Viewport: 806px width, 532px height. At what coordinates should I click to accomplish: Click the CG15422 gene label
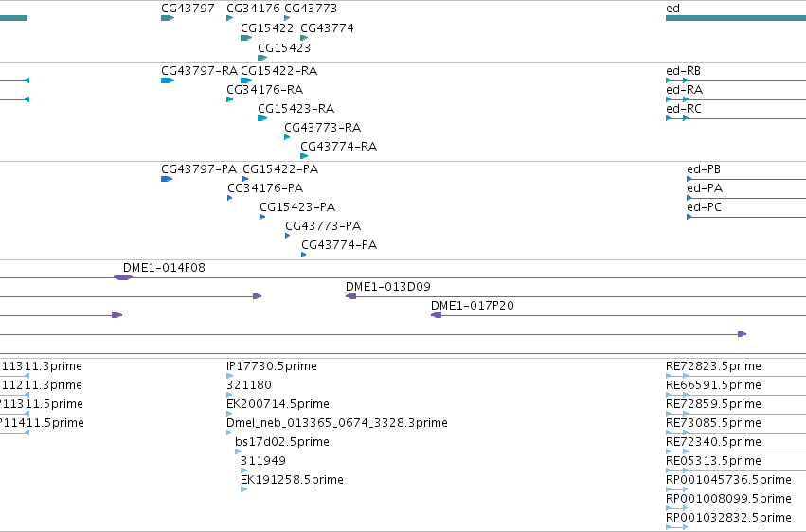(x=267, y=27)
